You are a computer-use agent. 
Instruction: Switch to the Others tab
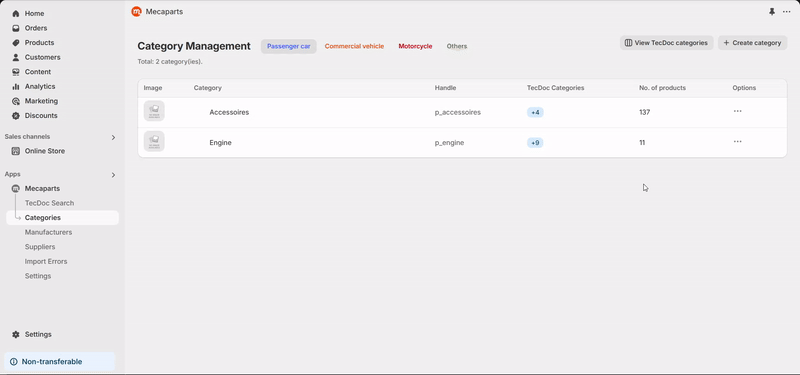[x=457, y=46]
